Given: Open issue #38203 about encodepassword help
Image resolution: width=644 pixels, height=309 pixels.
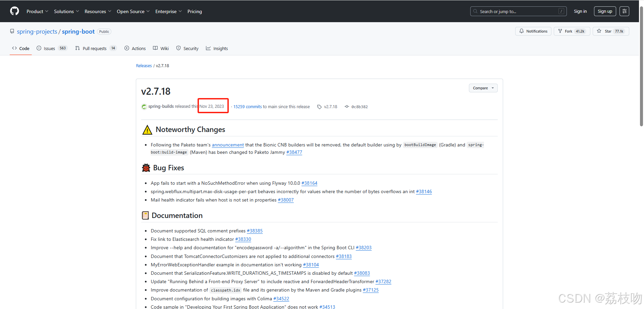Looking at the screenshot, I should point(364,248).
